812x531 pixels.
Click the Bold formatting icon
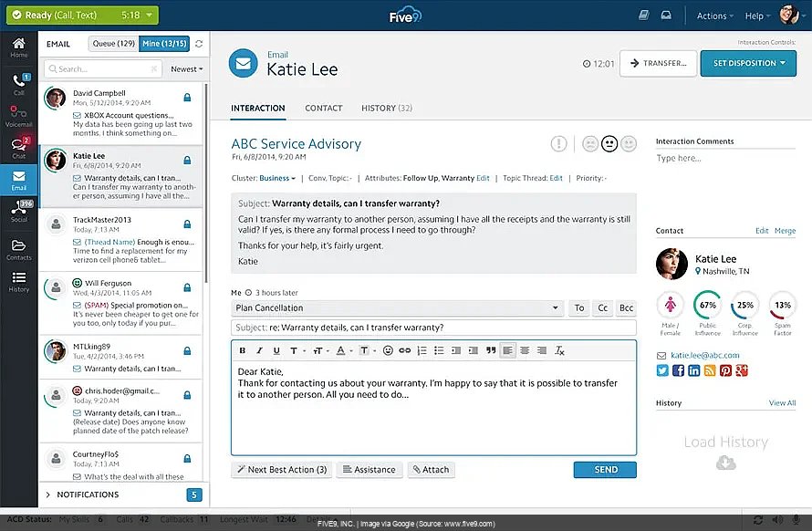(x=243, y=350)
